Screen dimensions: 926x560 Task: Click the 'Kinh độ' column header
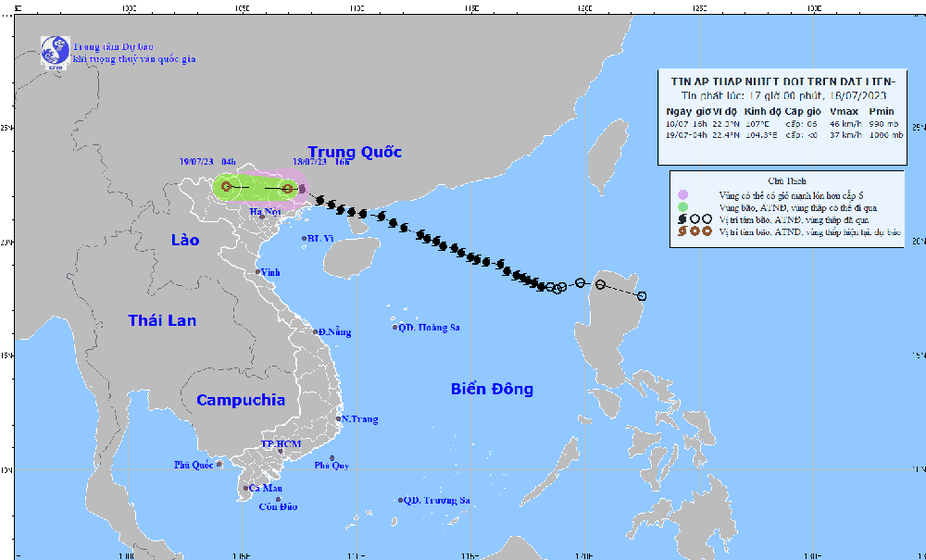[x=762, y=111]
